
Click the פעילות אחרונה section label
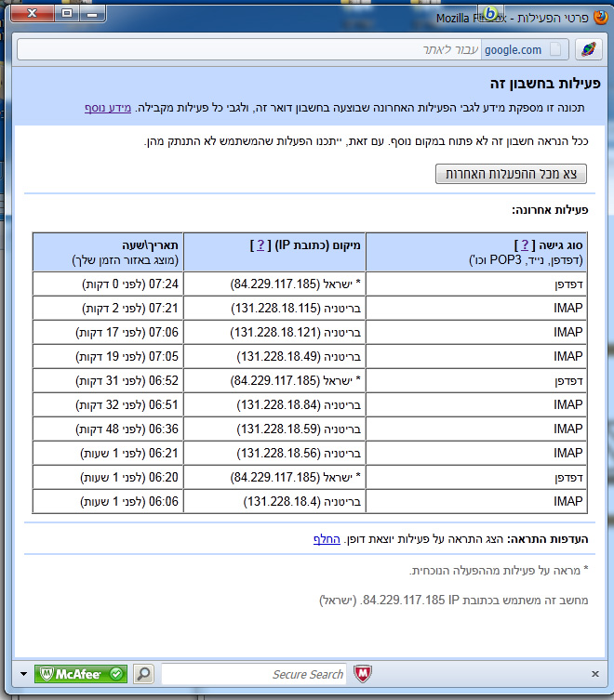point(550,210)
